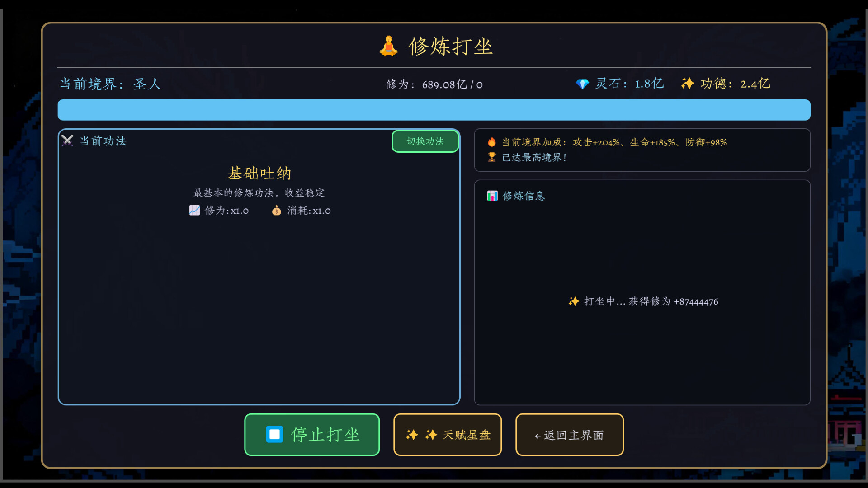Click the money bag icon beside 消耗:x1.0
The image size is (868, 488).
(x=277, y=211)
